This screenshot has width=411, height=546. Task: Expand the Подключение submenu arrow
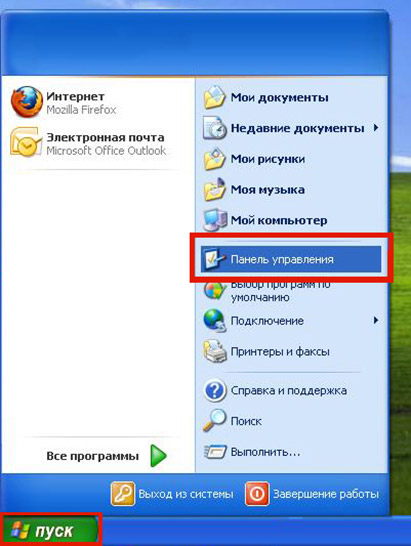(376, 320)
